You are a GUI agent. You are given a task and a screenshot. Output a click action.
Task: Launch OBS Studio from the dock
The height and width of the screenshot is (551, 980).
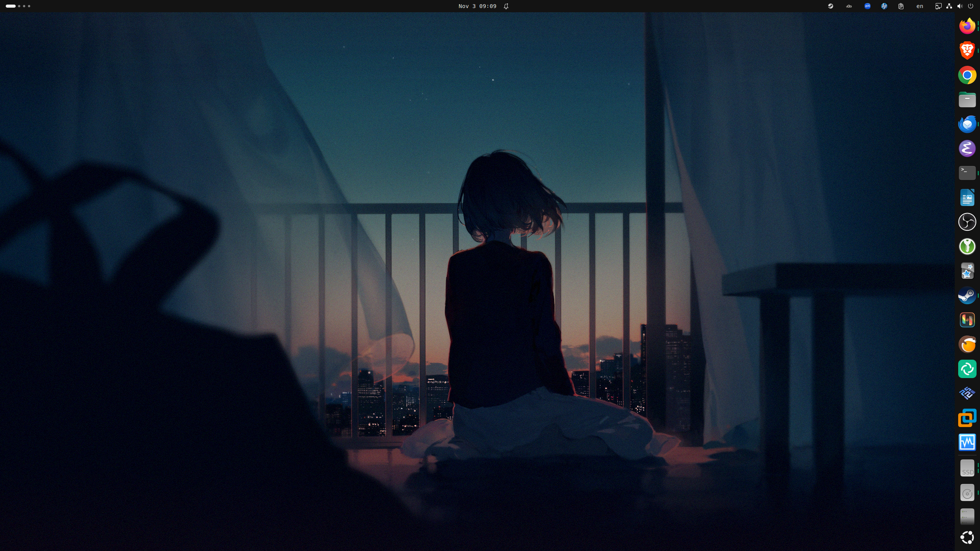[x=967, y=222]
